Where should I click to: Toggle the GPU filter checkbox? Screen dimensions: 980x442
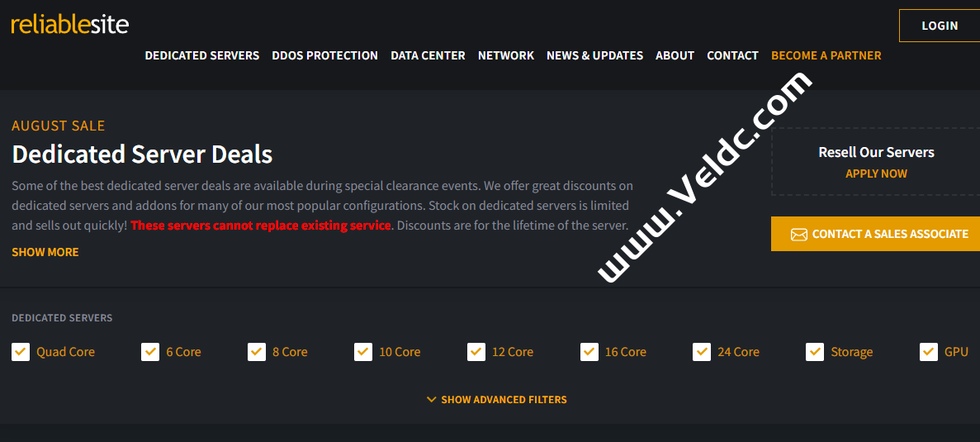[929, 352]
